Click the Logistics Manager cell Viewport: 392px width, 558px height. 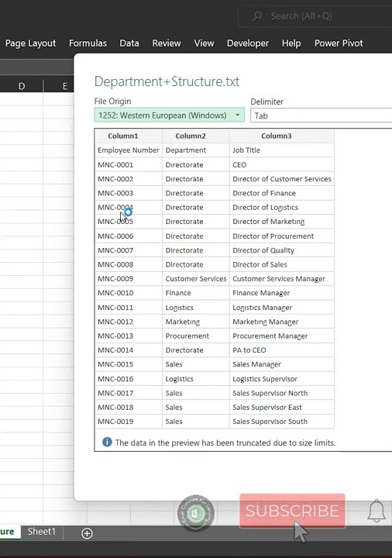pyautogui.click(x=282, y=308)
